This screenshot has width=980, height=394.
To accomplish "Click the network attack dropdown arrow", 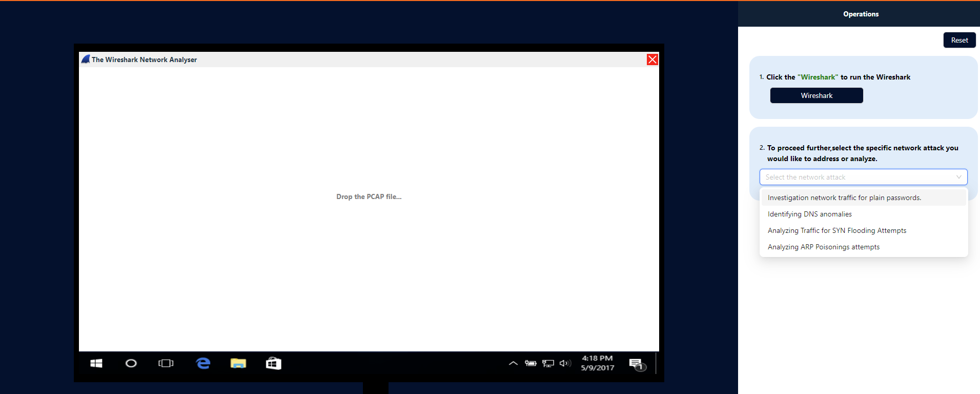I will click(958, 177).
